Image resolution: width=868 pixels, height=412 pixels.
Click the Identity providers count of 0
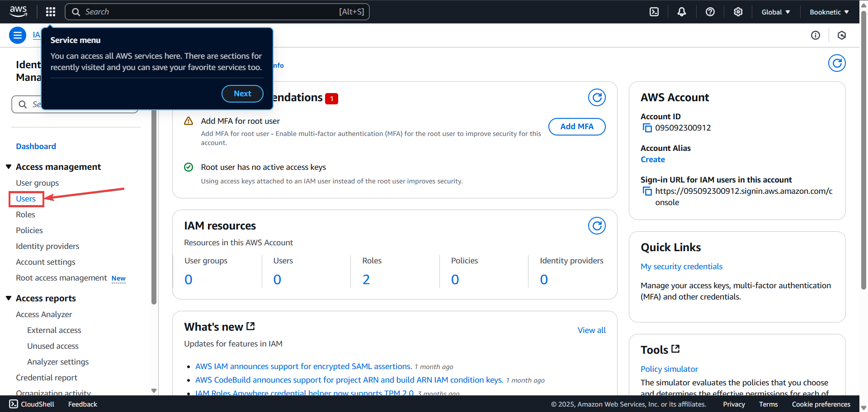pyautogui.click(x=544, y=280)
